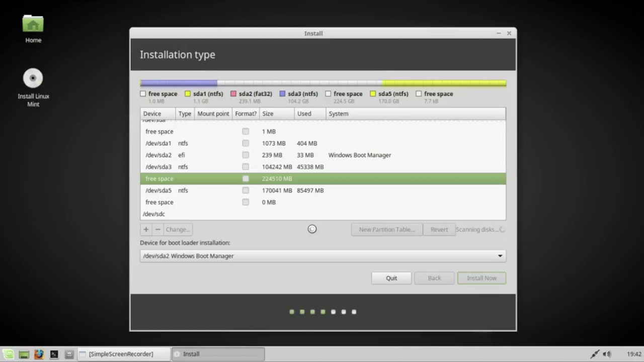Viewport: 644px width, 362px height.
Task: Click the Back button
Action: click(434, 278)
